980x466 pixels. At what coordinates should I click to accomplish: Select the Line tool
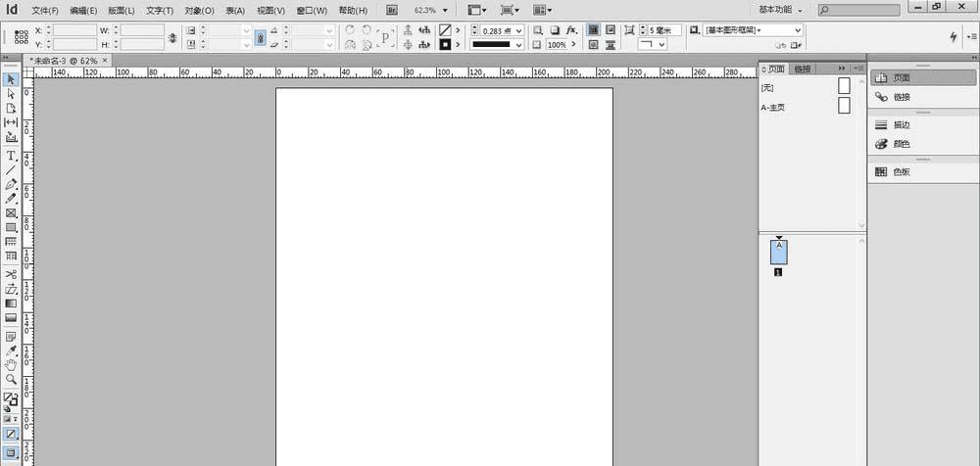(x=12, y=169)
